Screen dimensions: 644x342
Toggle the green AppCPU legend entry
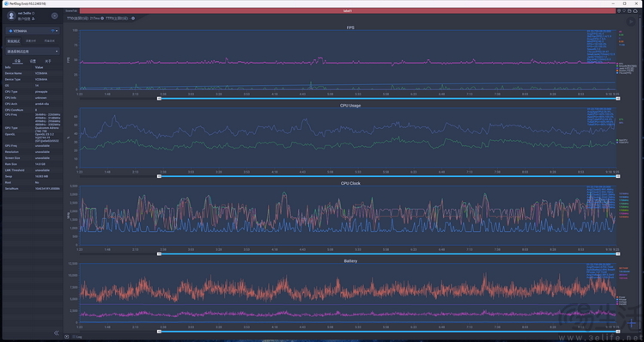tap(622, 140)
